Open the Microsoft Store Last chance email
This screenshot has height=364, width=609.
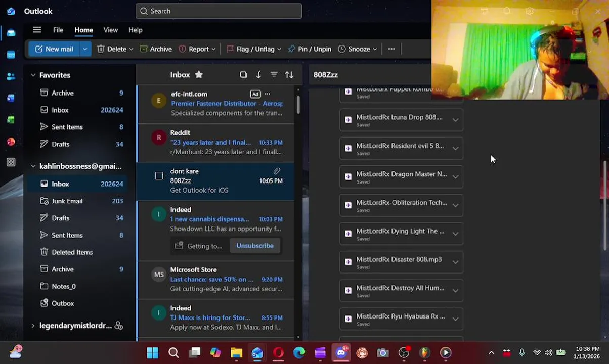(x=215, y=279)
